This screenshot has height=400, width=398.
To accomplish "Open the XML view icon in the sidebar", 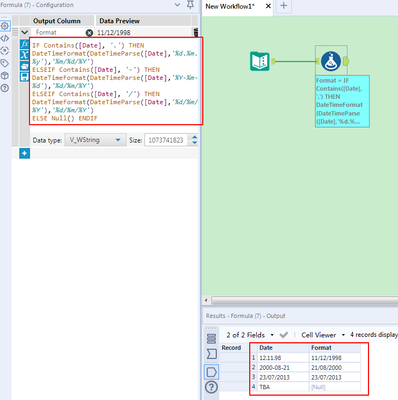I will pos(5,38).
